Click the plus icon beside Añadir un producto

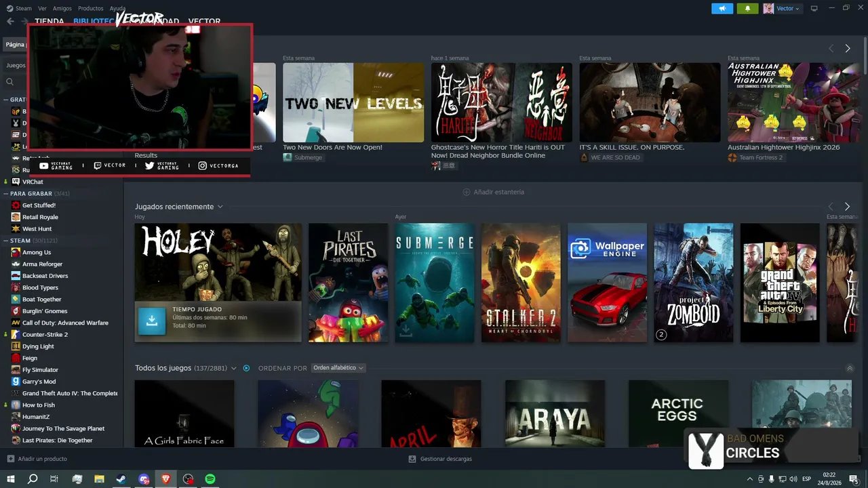click(x=10, y=459)
